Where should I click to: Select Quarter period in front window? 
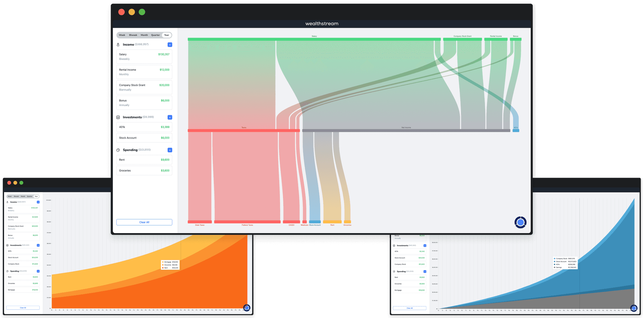[x=155, y=35]
